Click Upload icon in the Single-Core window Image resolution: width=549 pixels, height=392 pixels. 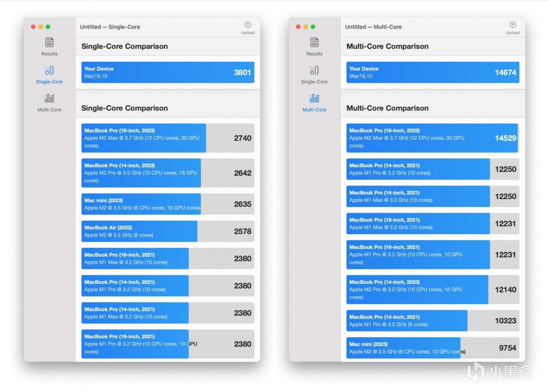tap(247, 25)
